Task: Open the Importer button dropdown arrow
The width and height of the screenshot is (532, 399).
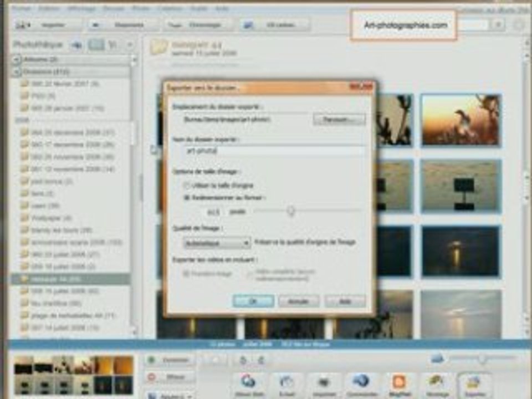Action: 29,25
